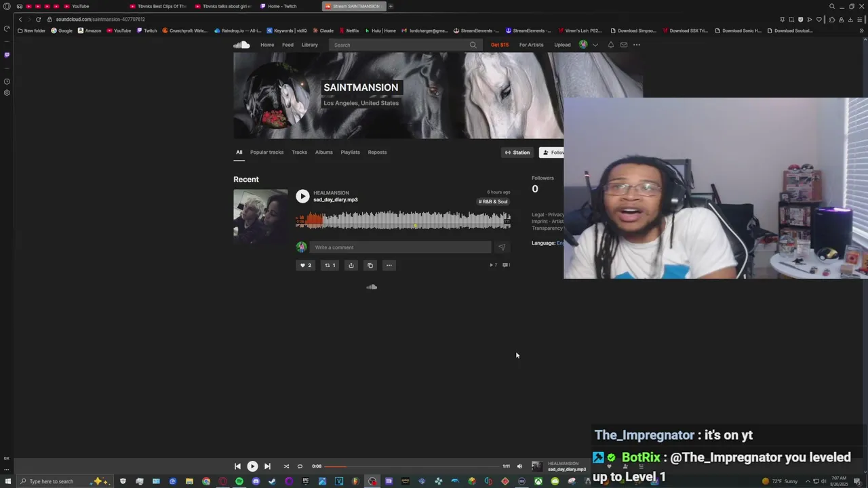The height and width of the screenshot is (488, 868).
Task: Click the Imprint footer link
Action: point(540,221)
